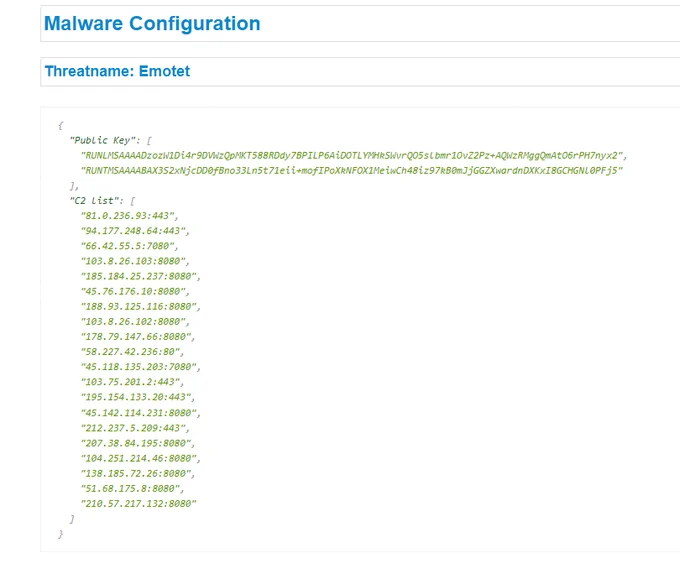Select C2 entry 188.93.125.116:8080
This screenshot has height=574, width=680.
coord(138,307)
